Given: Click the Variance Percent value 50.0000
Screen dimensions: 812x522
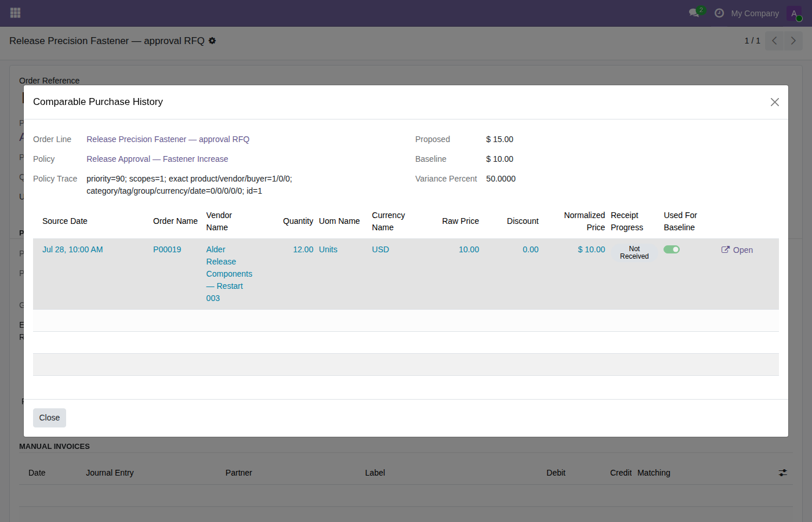Looking at the screenshot, I should click(501, 179).
